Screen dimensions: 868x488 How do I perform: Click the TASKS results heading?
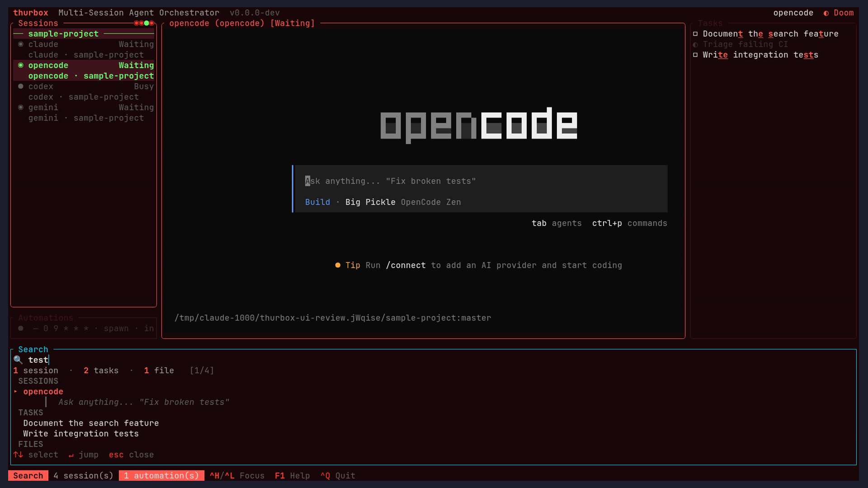tap(31, 413)
